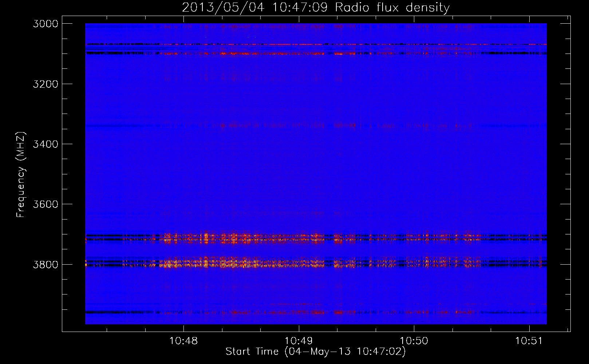Select the 3600 frequency axis label

point(46,204)
